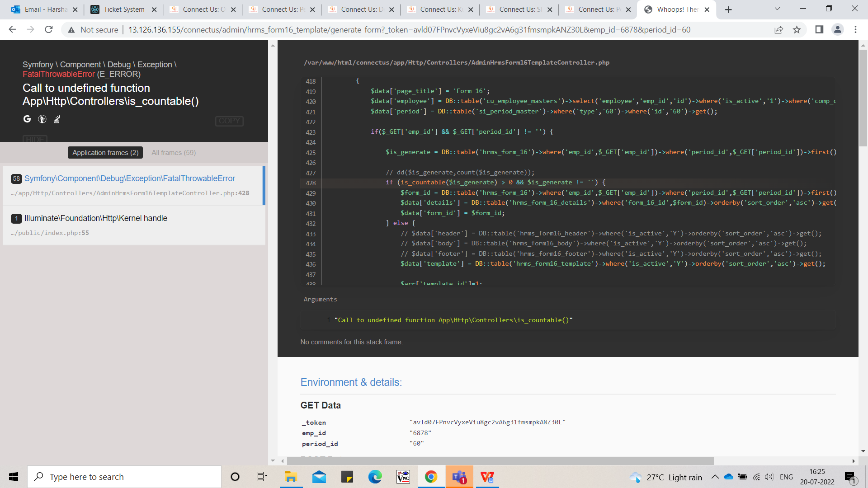Close the Email - Harsha tab
Image resolution: width=868 pixels, height=488 pixels.
click(x=75, y=9)
